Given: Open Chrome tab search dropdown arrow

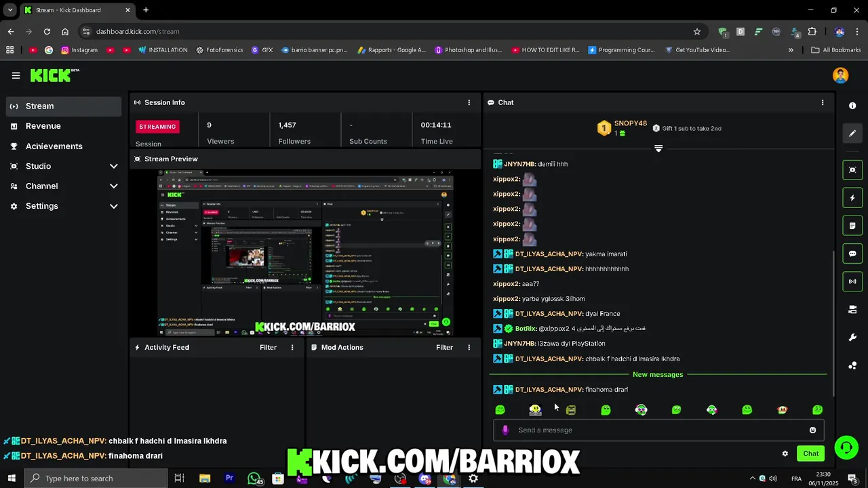Looking at the screenshot, I should tap(10, 10).
